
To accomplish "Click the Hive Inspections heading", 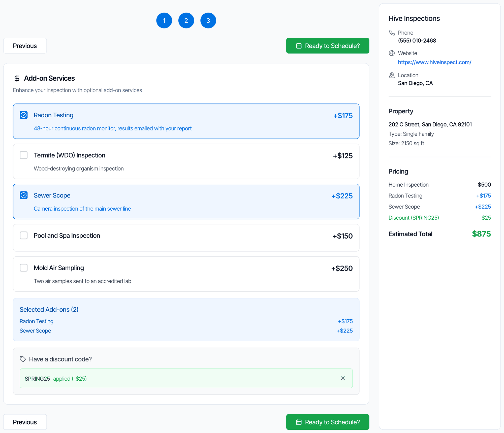I will point(414,18).
